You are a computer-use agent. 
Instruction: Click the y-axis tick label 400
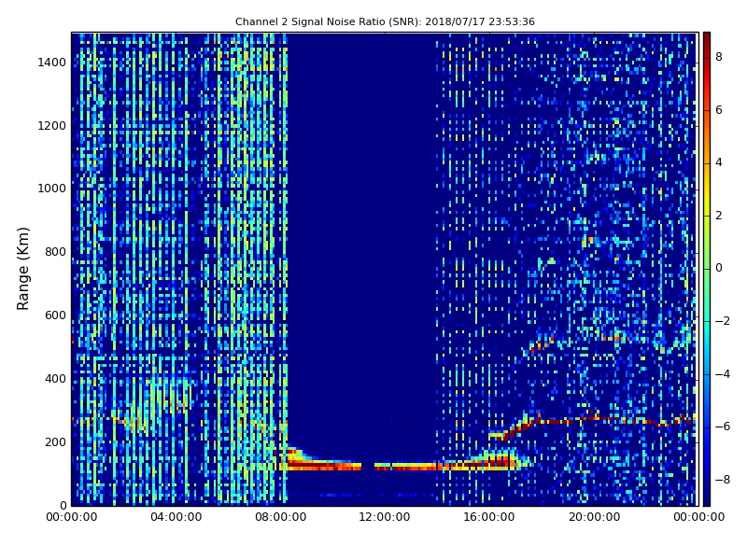click(55, 379)
